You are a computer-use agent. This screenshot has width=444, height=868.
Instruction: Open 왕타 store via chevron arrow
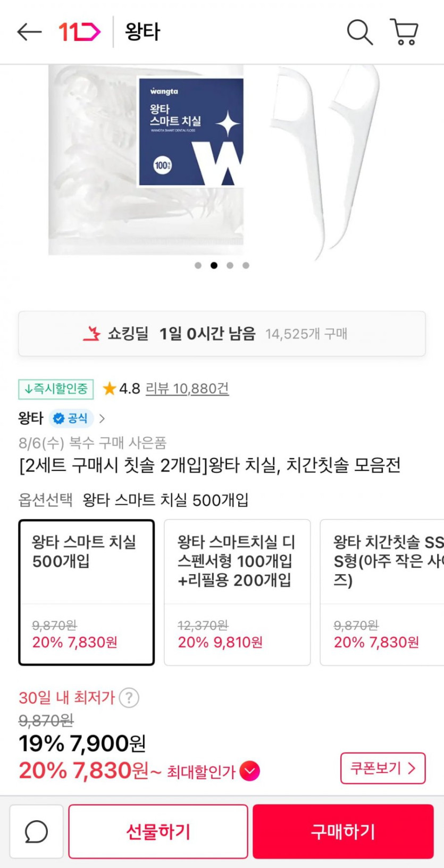coord(102,418)
